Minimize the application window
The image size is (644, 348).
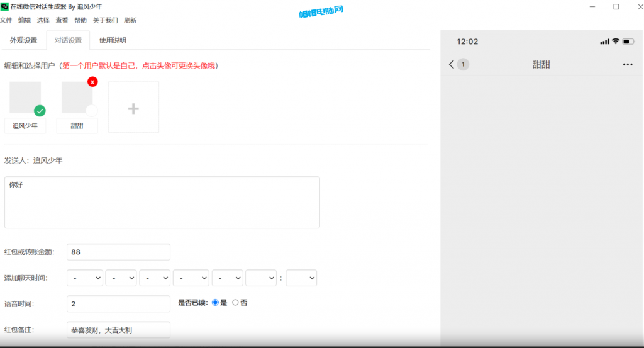click(592, 6)
